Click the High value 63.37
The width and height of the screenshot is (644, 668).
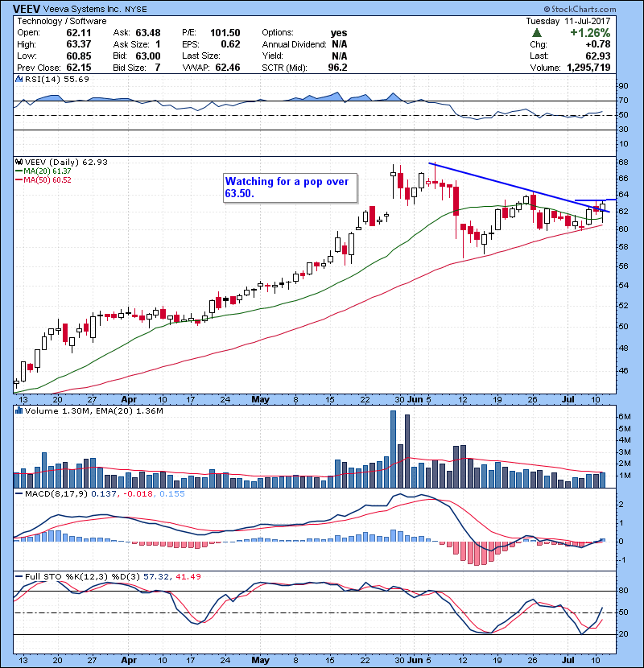[78, 44]
